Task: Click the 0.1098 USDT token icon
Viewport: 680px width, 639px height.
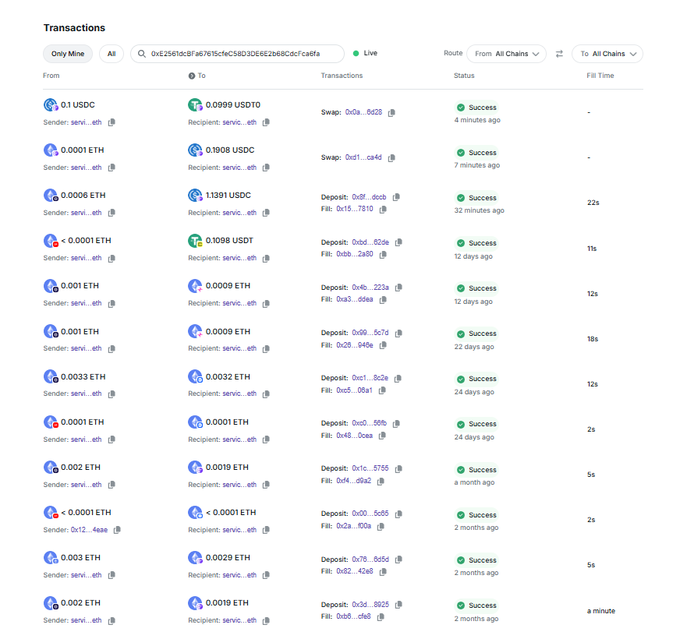Action: click(x=195, y=240)
